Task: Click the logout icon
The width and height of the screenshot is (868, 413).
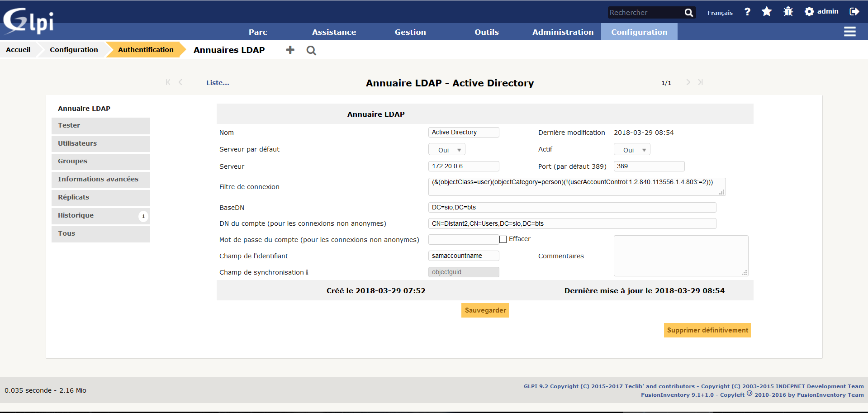Action: (854, 12)
